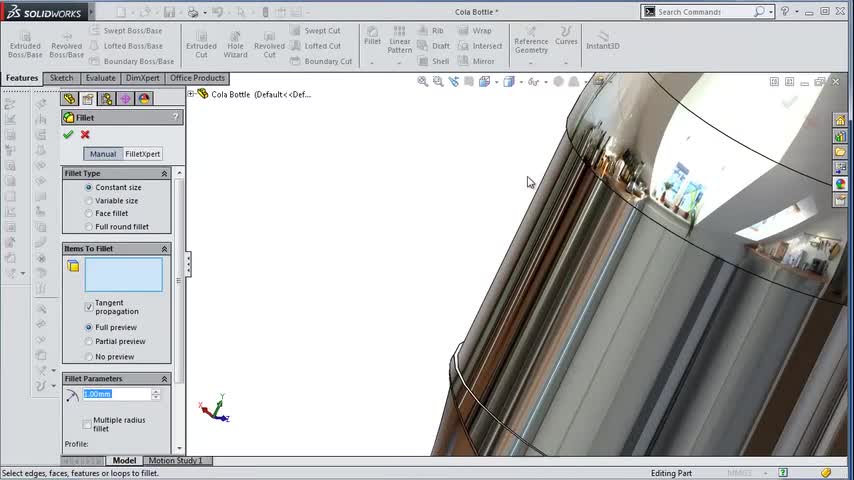Choose Swept Cut
Image resolution: width=854 pixels, height=480 pixels.
[x=316, y=31]
